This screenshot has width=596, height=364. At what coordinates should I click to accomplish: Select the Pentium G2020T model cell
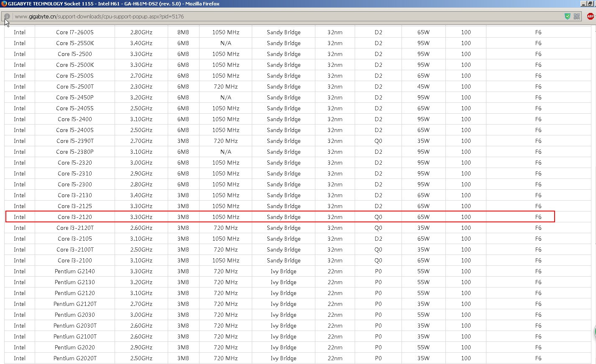tap(75, 358)
